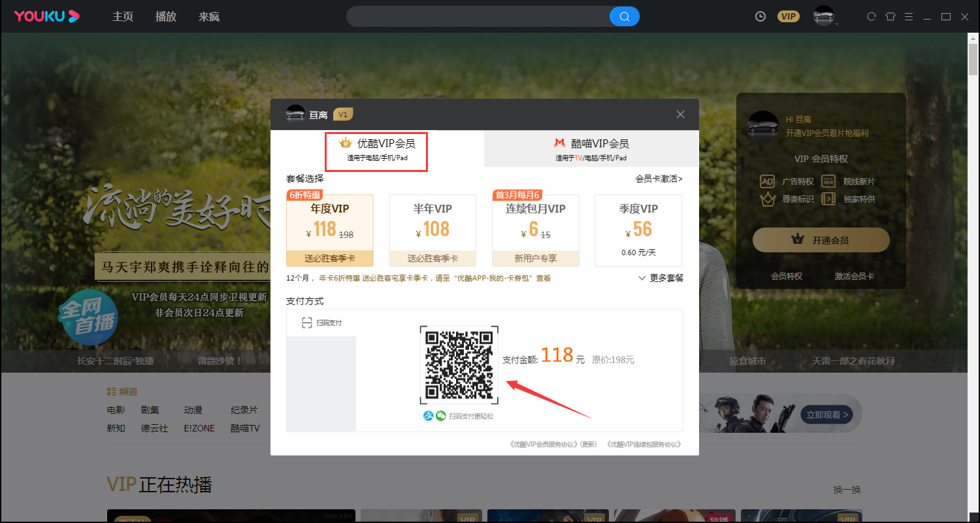Click the payment QR code image
The height and width of the screenshot is (523, 980).
point(459,365)
